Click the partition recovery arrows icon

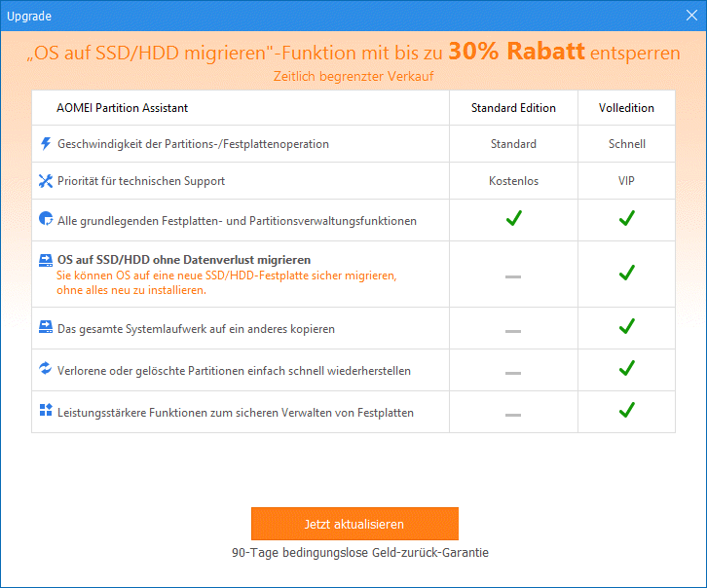[x=45, y=369]
